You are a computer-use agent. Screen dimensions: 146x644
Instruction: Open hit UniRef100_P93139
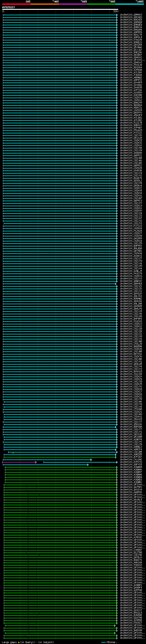131,65
